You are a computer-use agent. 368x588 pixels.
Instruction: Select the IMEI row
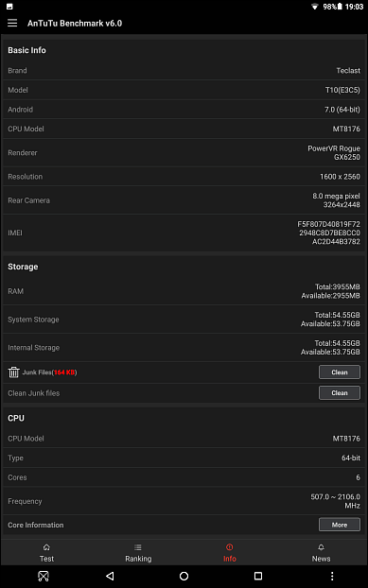tap(184, 233)
